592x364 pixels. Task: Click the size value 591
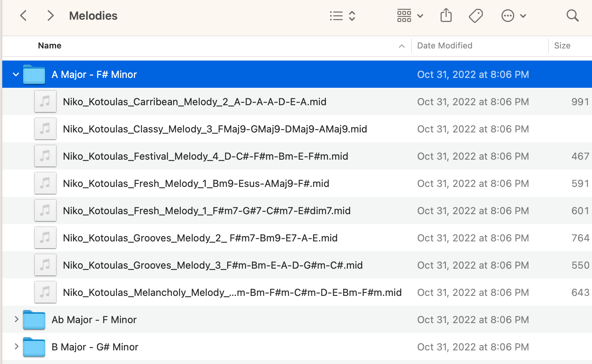(580, 184)
